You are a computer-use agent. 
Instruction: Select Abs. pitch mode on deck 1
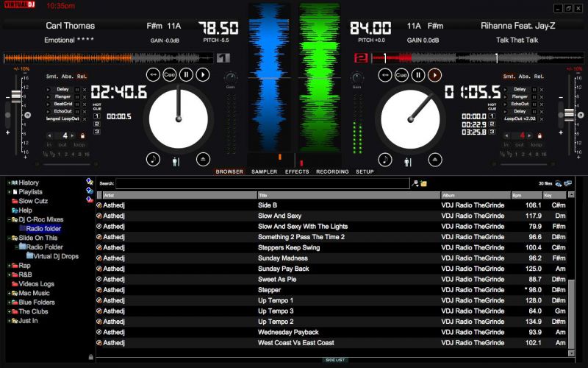point(67,77)
